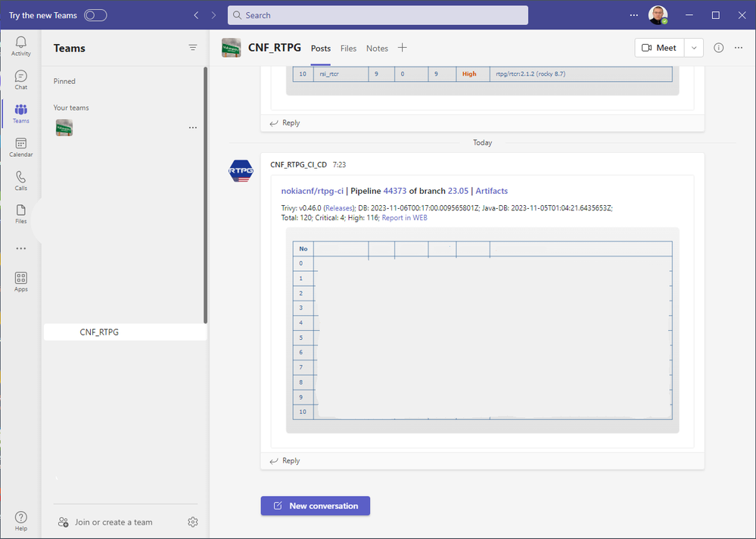Viewport: 756px width, 539px height.
Task: Select the Teams sidebar icon
Action: pos(20,114)
